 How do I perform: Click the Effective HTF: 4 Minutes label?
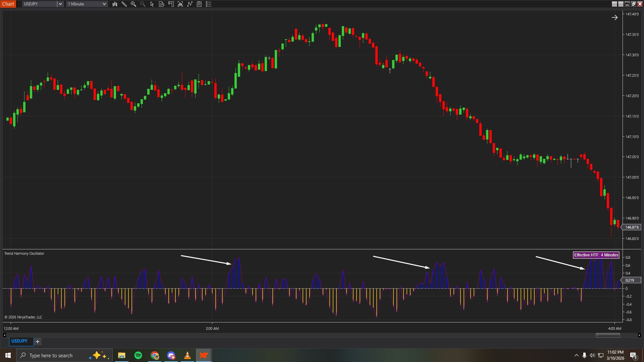(596, 255)
